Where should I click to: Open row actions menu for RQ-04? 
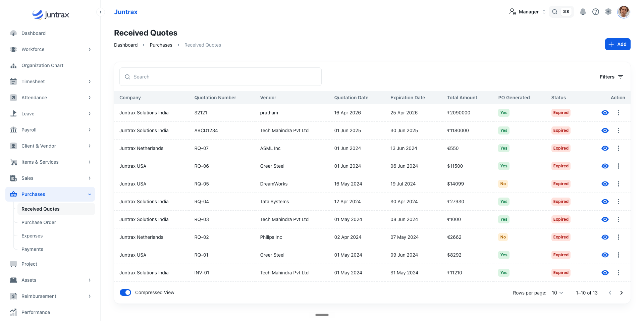pos(619,202)
